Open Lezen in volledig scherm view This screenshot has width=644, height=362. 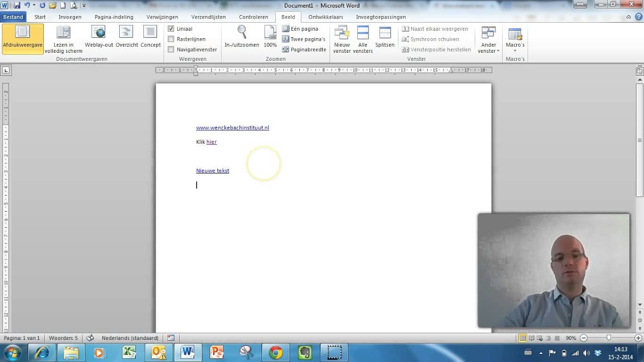tap(63, 40)
